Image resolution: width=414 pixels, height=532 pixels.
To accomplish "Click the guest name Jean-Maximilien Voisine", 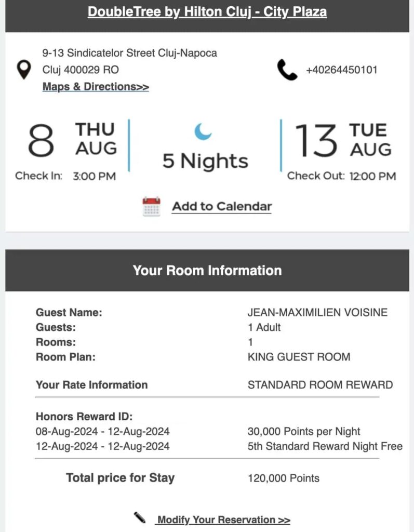I will coord(317,313).
